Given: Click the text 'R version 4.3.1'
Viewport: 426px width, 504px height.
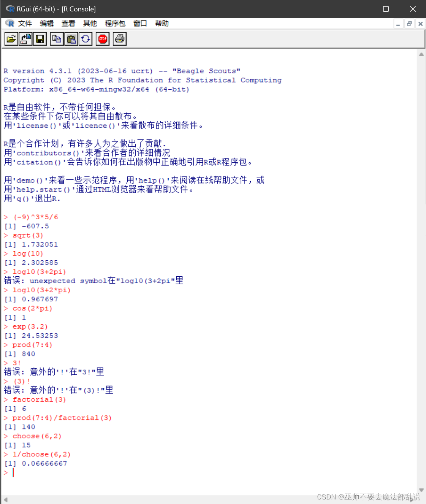Looking at the screenshot, I should pos(38,71).
